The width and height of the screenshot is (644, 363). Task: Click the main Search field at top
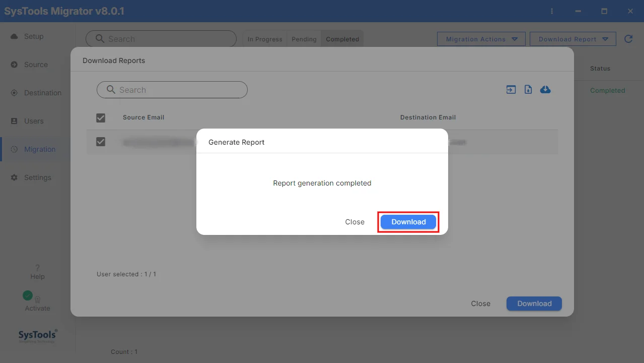click(161, 39)
